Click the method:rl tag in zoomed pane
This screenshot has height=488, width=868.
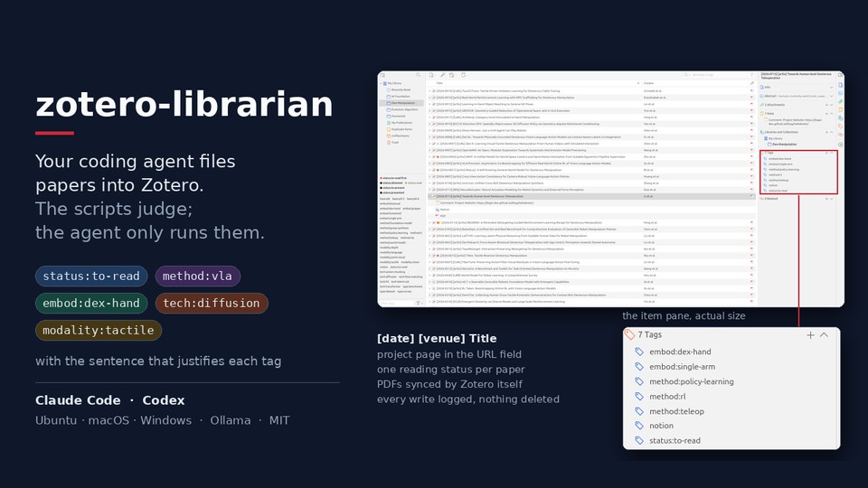667,396
